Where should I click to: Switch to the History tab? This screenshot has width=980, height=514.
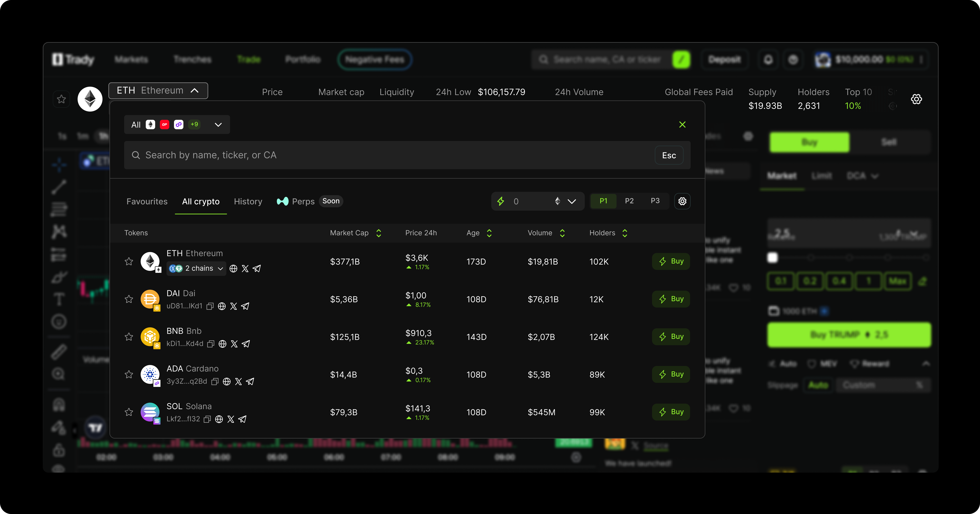248,201
